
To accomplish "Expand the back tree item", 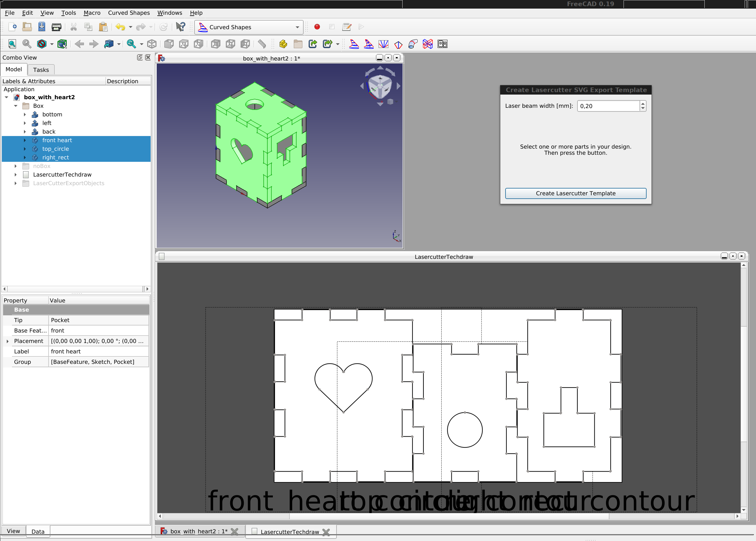I will click(x=25, y=132).
